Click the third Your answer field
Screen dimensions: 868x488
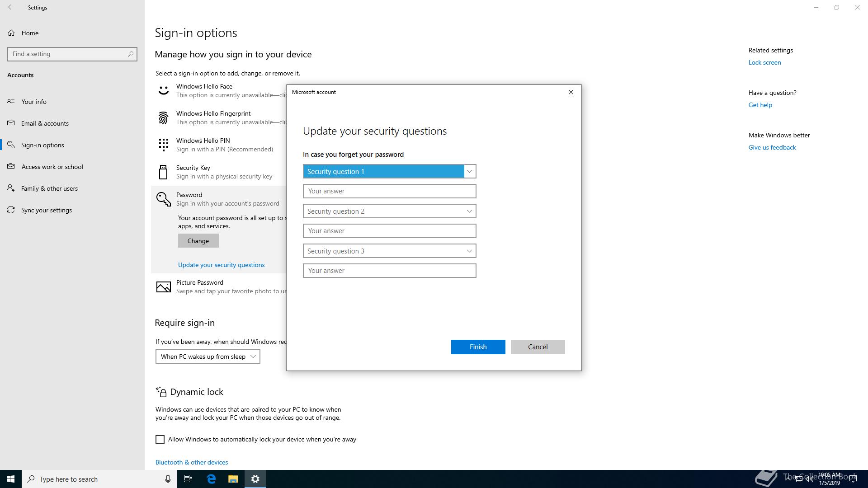[x=389, y=271]
